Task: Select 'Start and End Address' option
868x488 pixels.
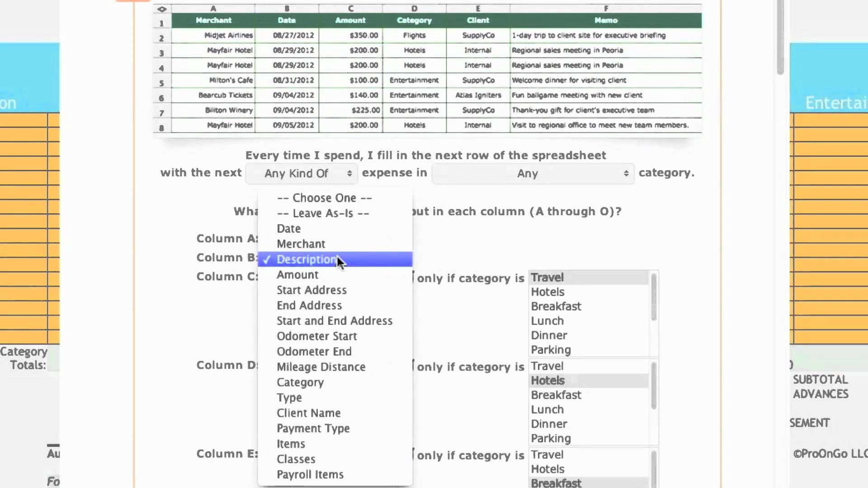Action: [x=334, y=320]
